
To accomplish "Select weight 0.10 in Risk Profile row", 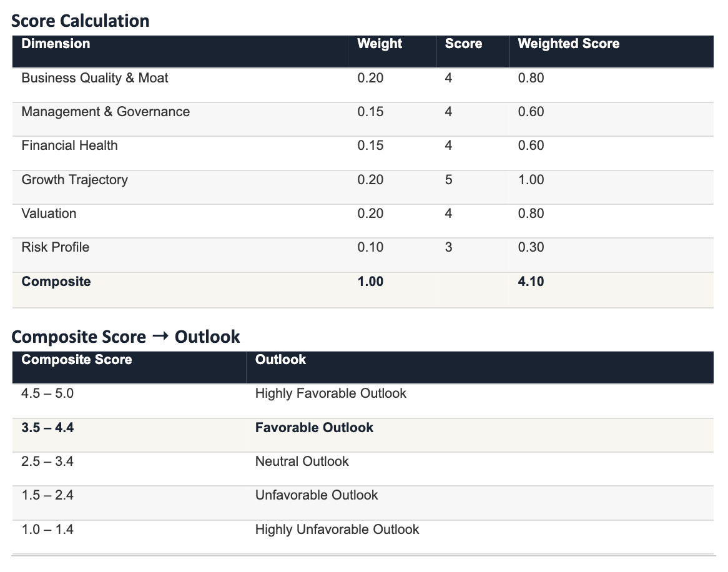I will click(x=370, y=247).
